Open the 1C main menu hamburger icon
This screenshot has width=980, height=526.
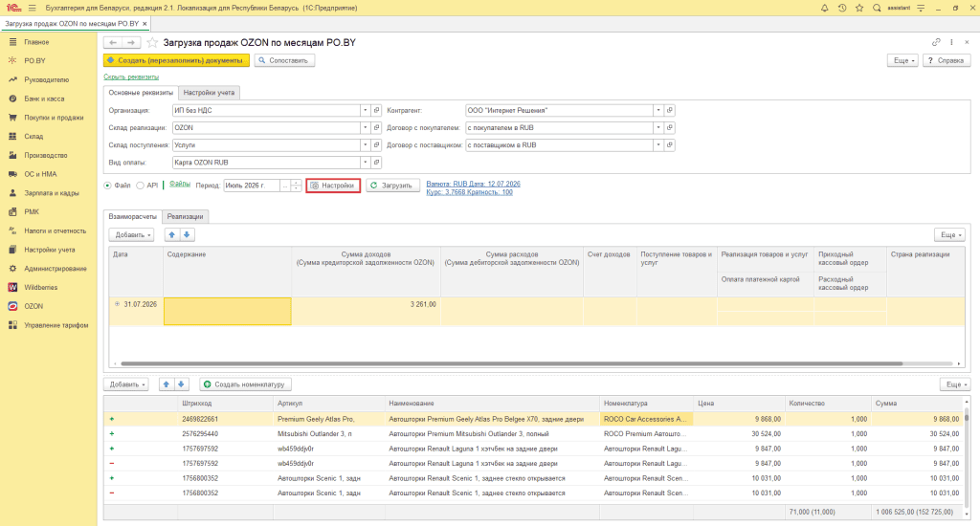[x=32, y=8]
